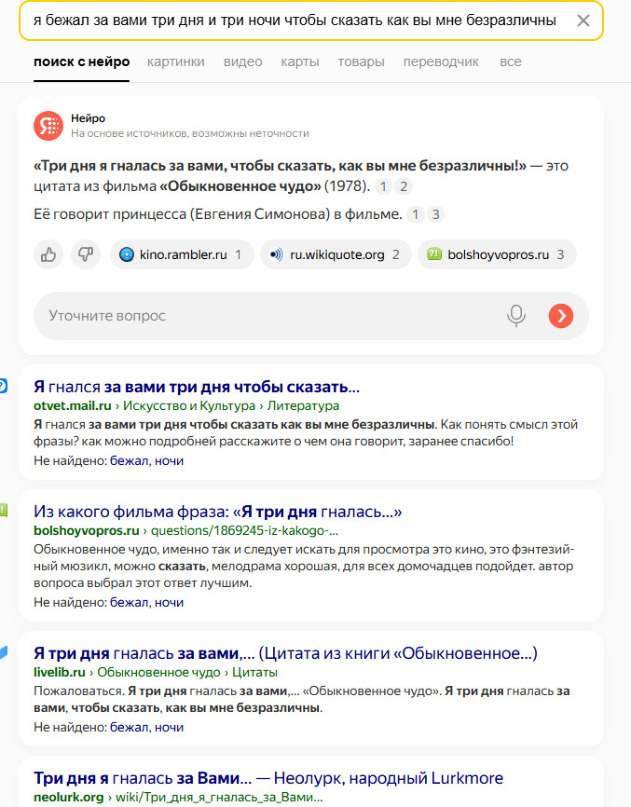Click the neolurk.org domain link

(x=68, y=797)
